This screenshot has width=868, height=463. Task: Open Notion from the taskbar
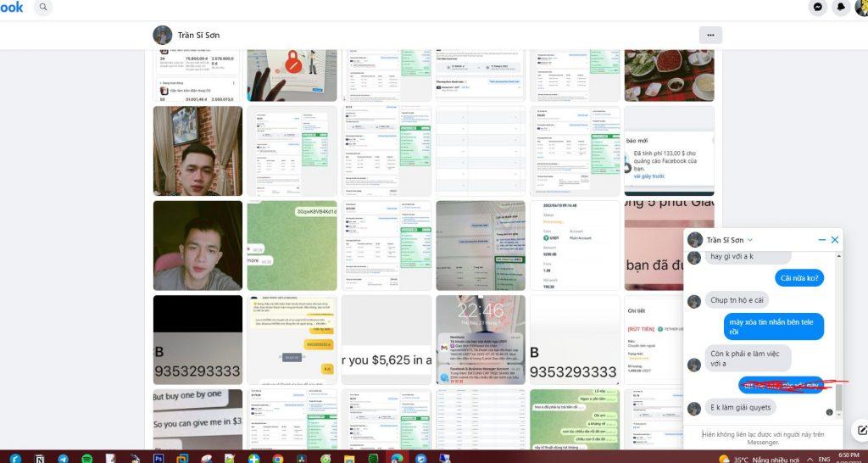(40, 458)
